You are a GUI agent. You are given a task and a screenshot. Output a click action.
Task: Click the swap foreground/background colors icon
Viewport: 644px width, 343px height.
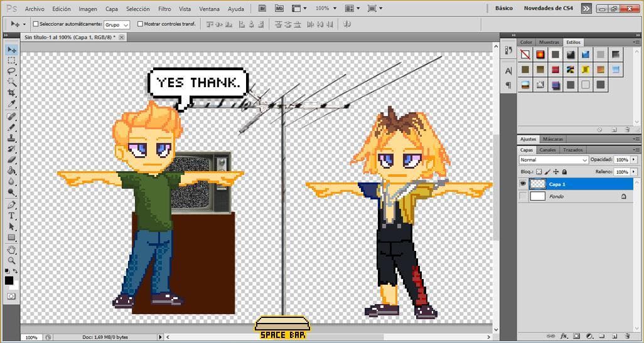tap(15, 271)
